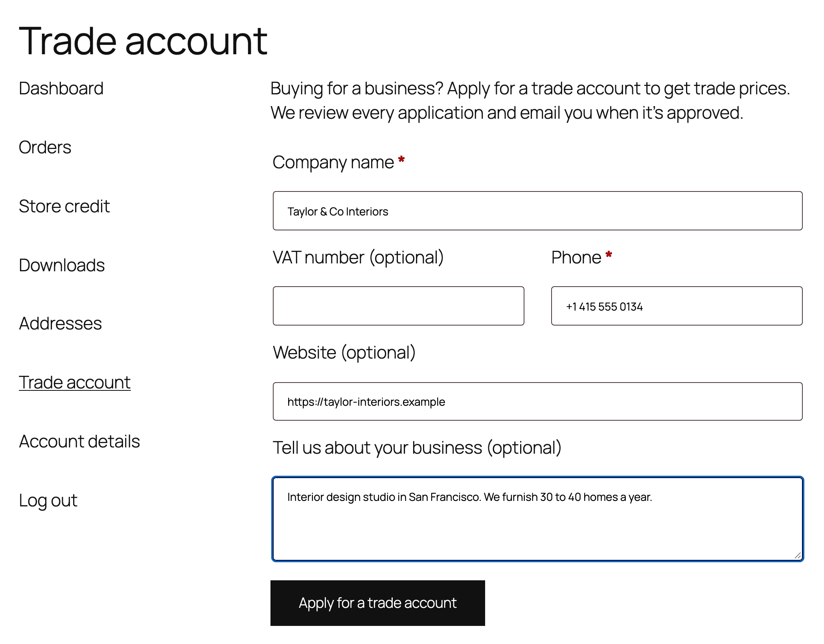Click 'Tell us about your business' label
The height and width of the screenshot is (644, 824).
(417, 448)
